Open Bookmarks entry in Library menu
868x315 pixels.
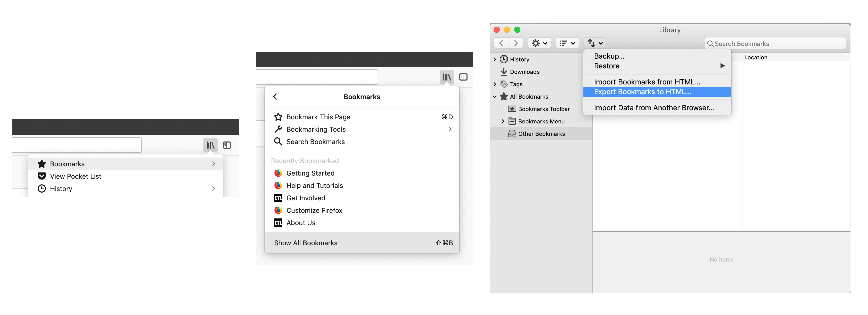point(126,164)
